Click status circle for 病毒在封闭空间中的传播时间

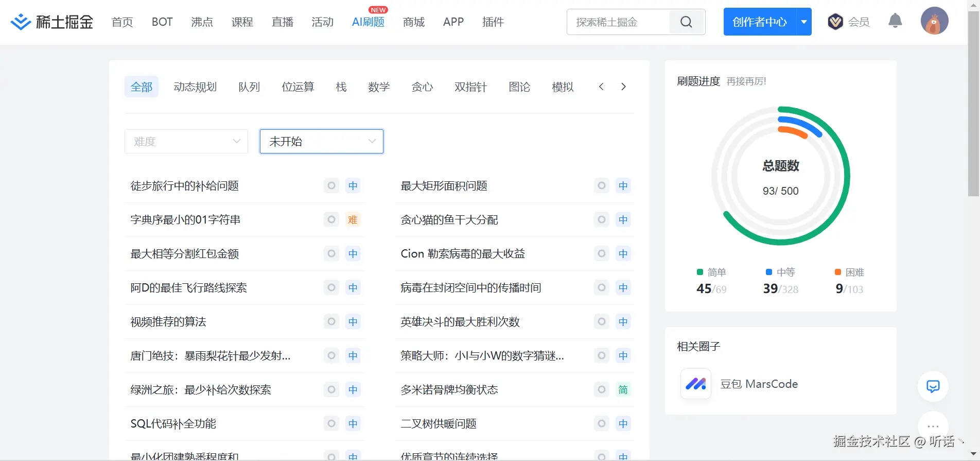pyautogui.click(x=602, y=287)
